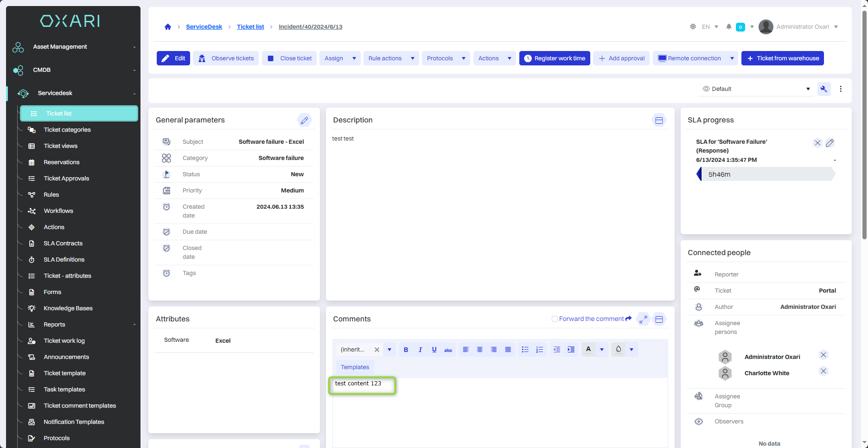Click the wrench layout settings icon

[x=824, y=89]
